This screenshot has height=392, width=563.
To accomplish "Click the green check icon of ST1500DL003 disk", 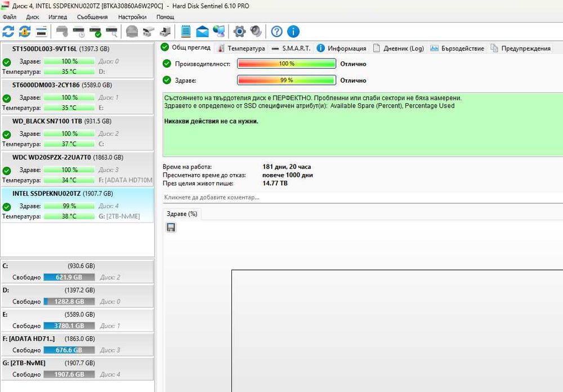I will point(6,62).
